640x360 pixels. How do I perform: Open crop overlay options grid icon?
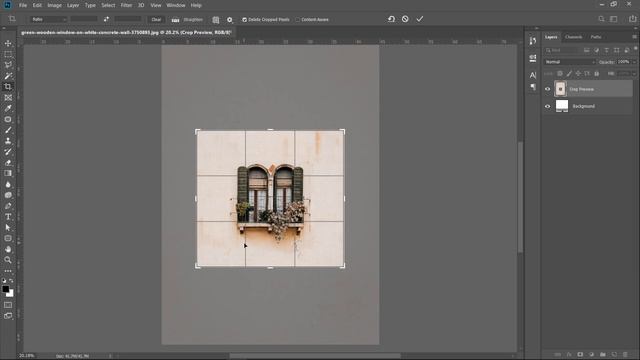coord(216,20)
